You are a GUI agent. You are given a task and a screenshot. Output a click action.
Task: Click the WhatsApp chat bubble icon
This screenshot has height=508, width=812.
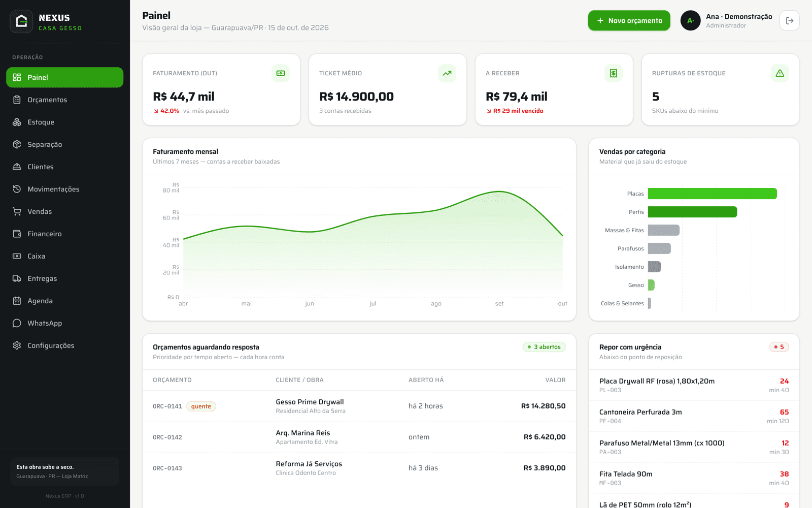[17, 323]
